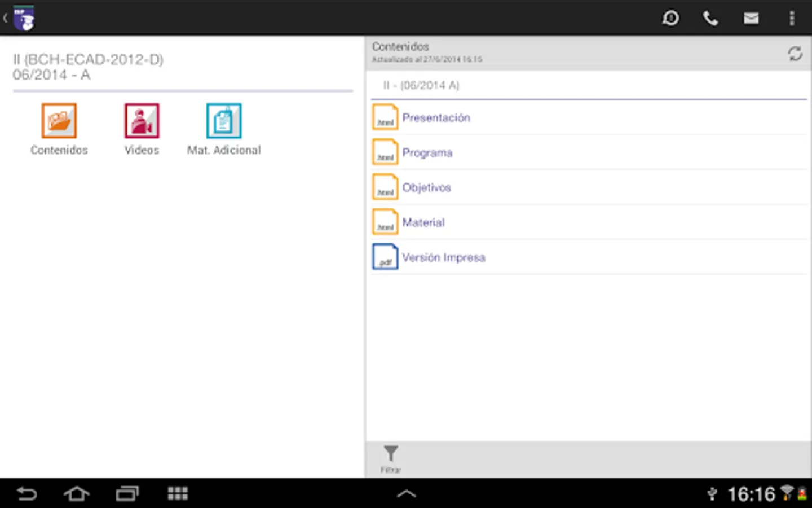This screenshot has height=508, width=812.
Task: Open the Presentación html file
Action: [x=436, y=117]
